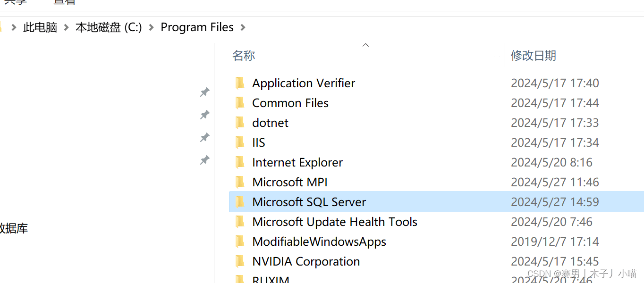644x283 pixels.
Task: Click the Common Files folder icon
Action: pos(240,103)
